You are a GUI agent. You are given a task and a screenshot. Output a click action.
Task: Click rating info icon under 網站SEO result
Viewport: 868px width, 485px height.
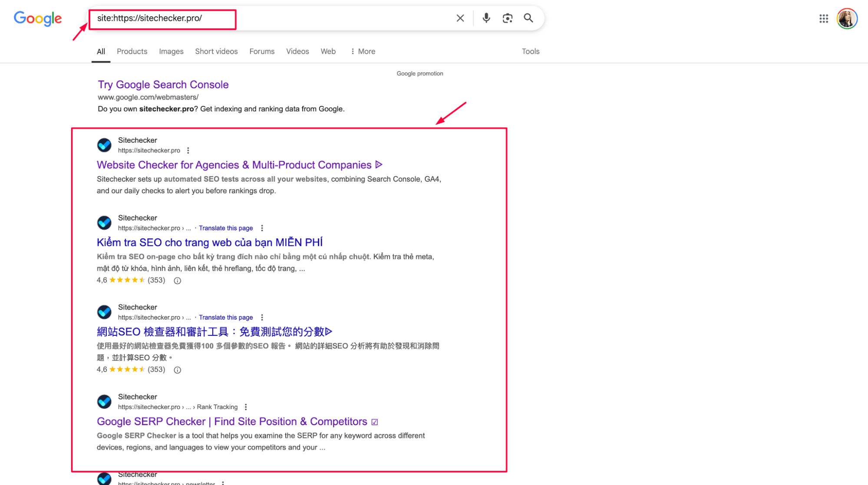[177, 370]
